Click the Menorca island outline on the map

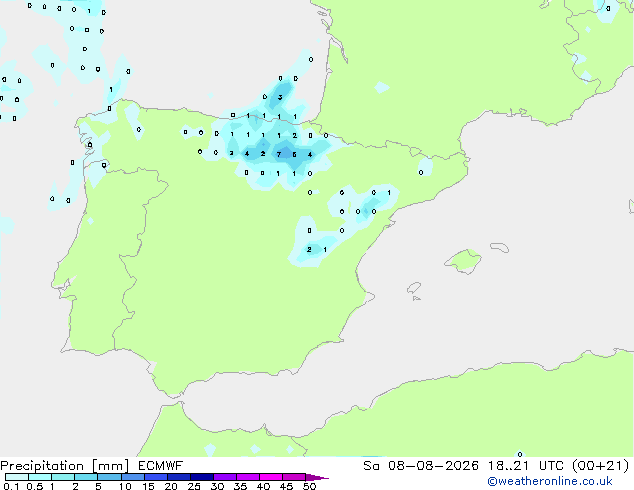pyautogui.click(x=500, y=247)
